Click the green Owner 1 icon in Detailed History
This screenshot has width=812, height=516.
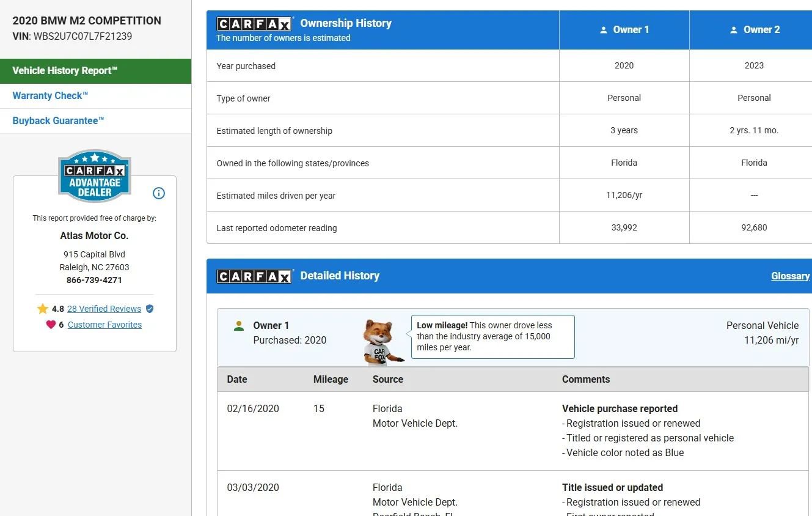pyautogui.click(x=239, y=326)
